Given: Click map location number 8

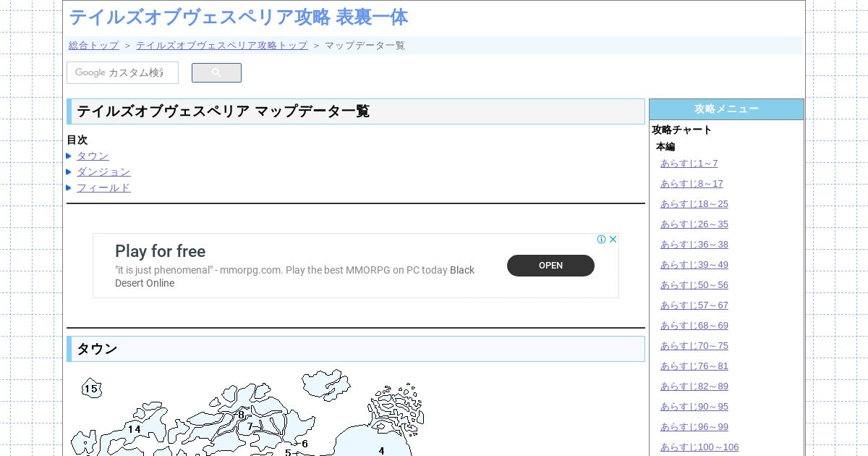Looking at the screenshot, I should tap(242, 415).
